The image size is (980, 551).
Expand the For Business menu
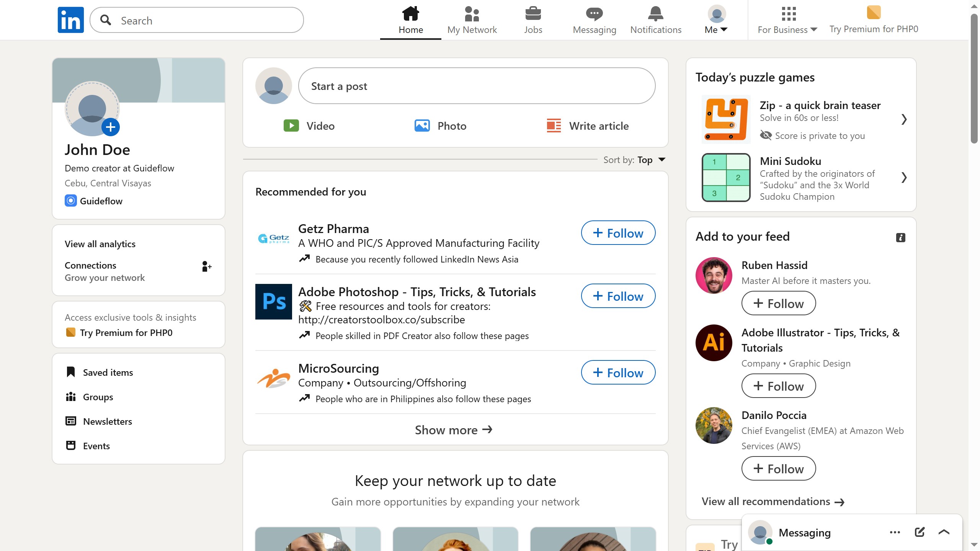788,20
